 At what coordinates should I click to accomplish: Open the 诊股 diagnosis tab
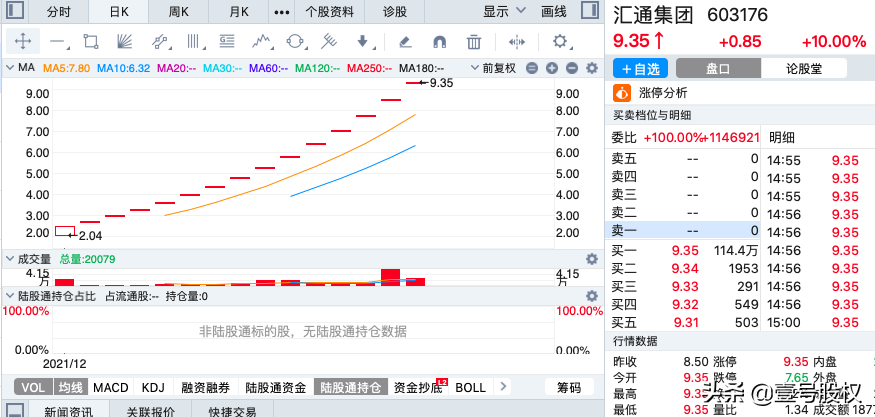point(395,11)
